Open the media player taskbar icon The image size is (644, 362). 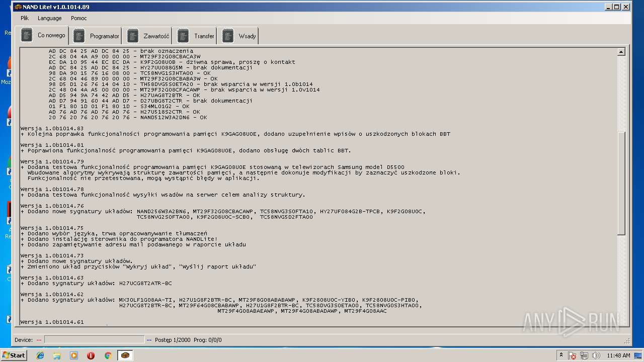74,355
